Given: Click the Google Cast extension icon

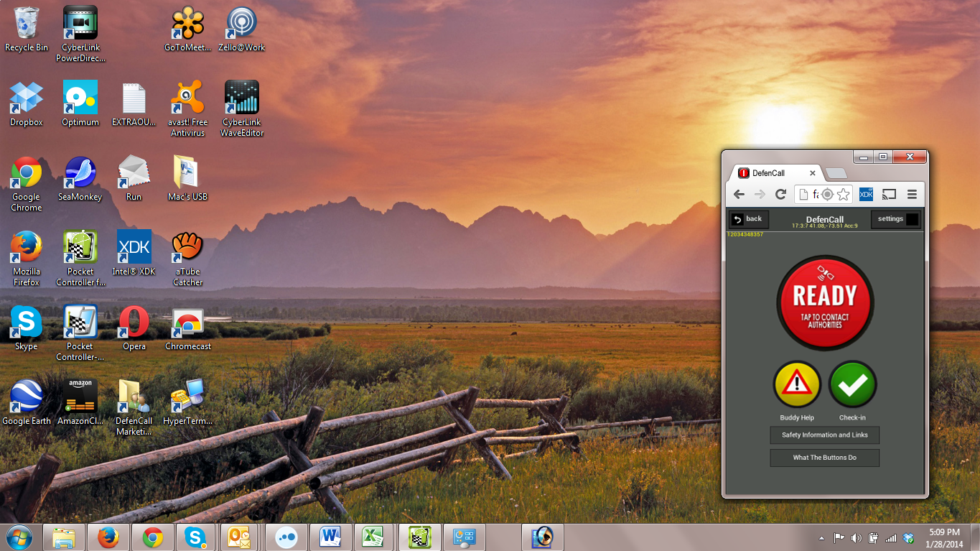Looking at the screenshot, I should click(x=890, y=194).
